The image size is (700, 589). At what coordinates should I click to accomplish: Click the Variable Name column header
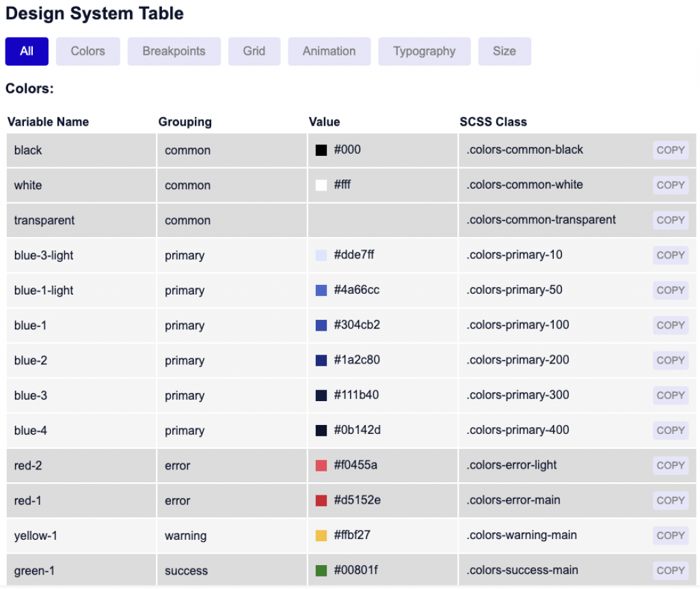[48, 122]
